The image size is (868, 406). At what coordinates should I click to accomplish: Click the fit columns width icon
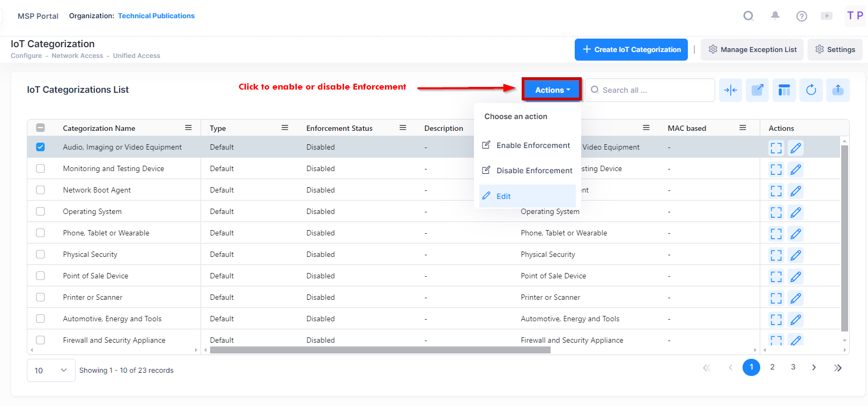(x=730, y=90)
